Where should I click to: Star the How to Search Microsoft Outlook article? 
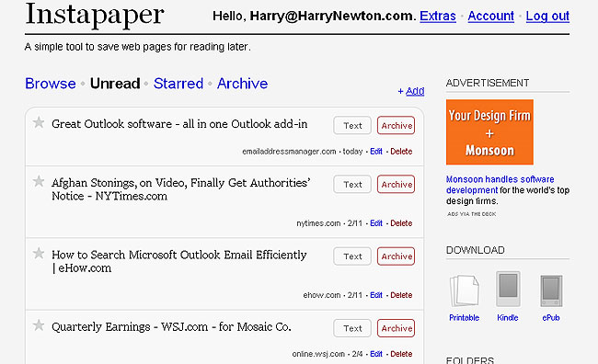coord(39,253)
